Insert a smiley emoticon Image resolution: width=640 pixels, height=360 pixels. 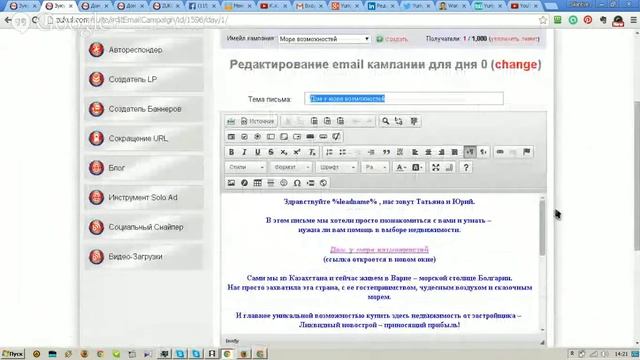pos(283,183)
